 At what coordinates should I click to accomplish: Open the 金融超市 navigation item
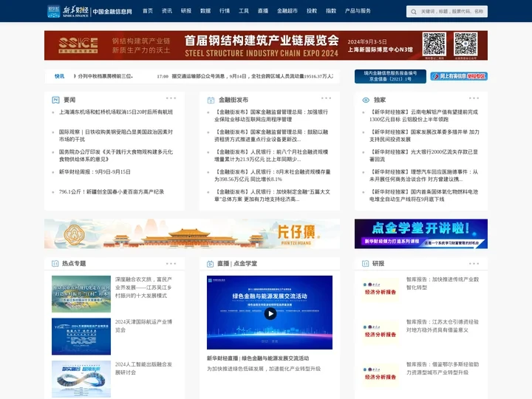287,11
